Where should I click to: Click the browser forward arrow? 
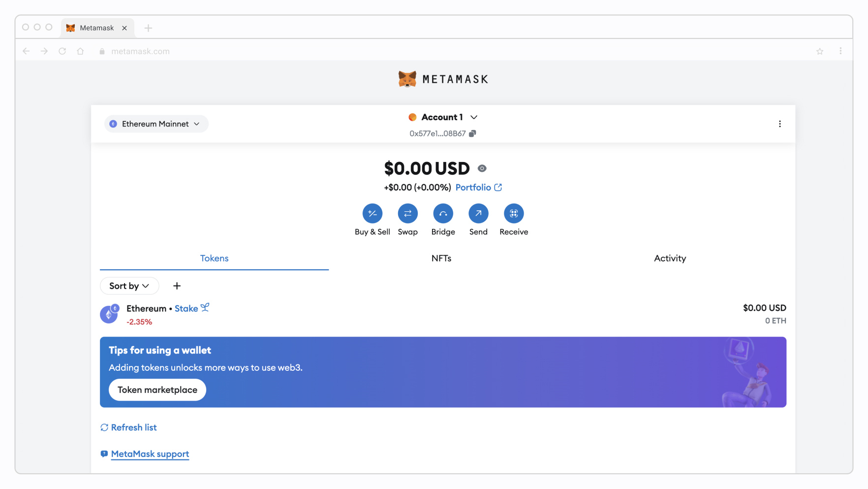[x=44, y=51]
